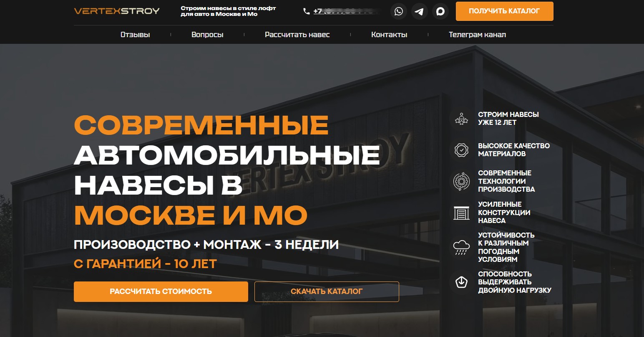Click the load arrow icon for 'Двойную нагрузку'
644x337 pixels.
point(461,282)
